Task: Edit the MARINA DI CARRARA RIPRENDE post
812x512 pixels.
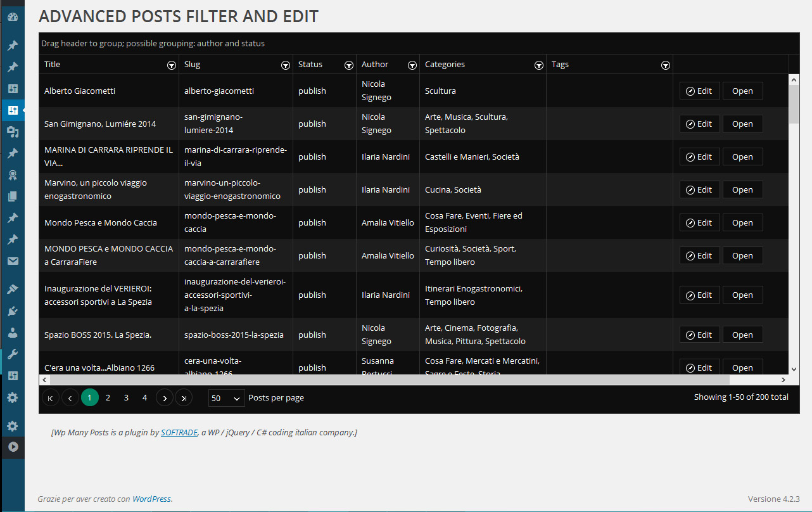Action: pos(699,157)
